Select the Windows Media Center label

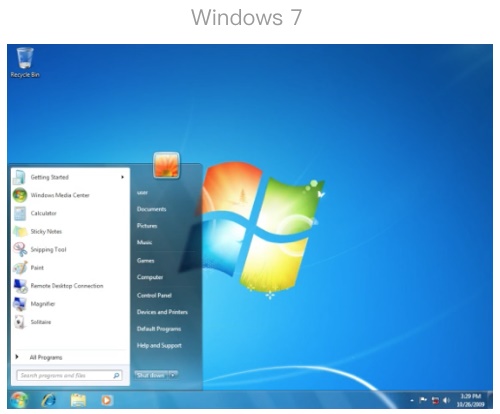coord(60,195)
